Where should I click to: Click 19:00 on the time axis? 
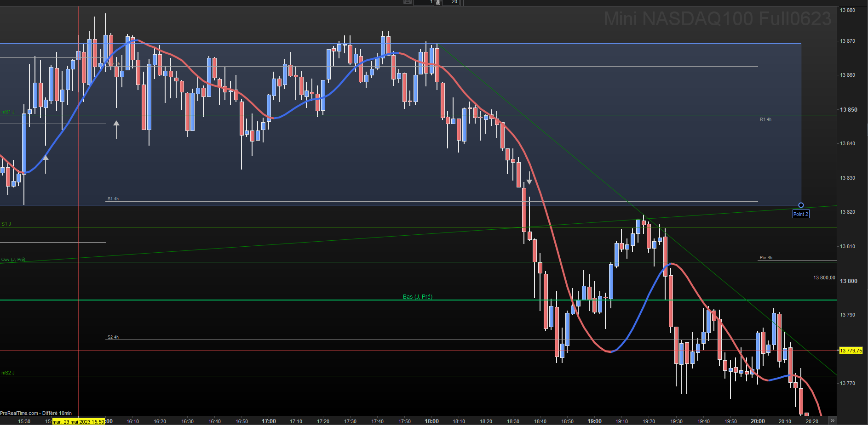[x=594, y=421]
